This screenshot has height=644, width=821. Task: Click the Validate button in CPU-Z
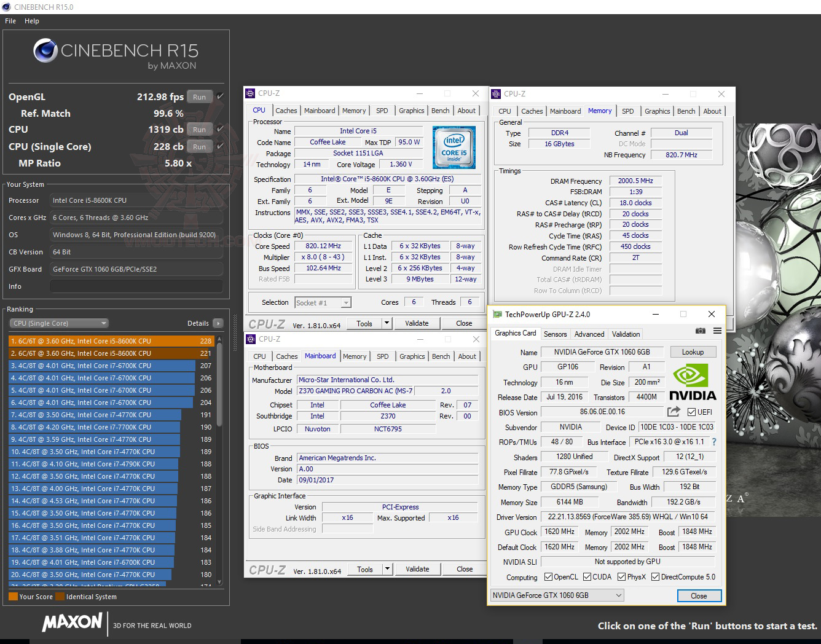click(417, 323)
